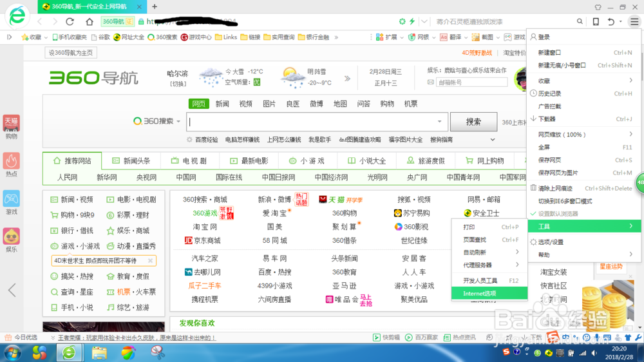The height and width of the screenshot is (362, 644).
Task: Open the file explorer taskbar icon
Action: click(x=99, y=353)
